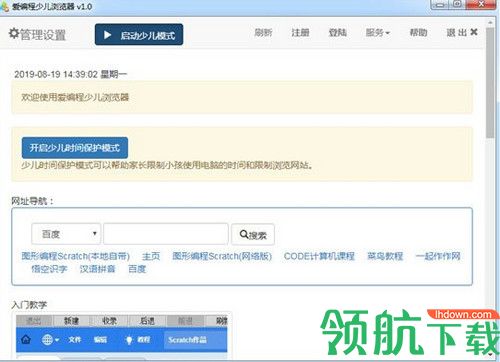This screenshot has width=500, height=362.
Task: Click the scrollbar up arrow
Action: tap(490, 22)
